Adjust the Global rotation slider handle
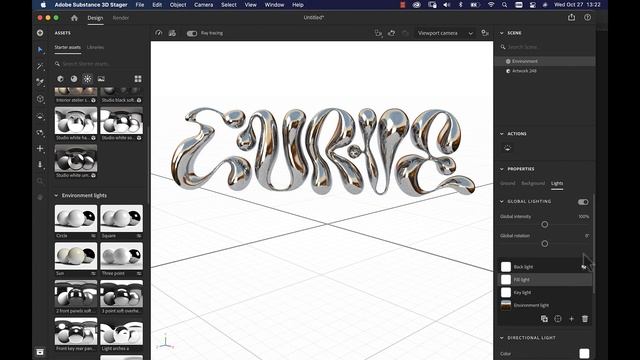Viewport: 640px width, 360px height. 544,244
